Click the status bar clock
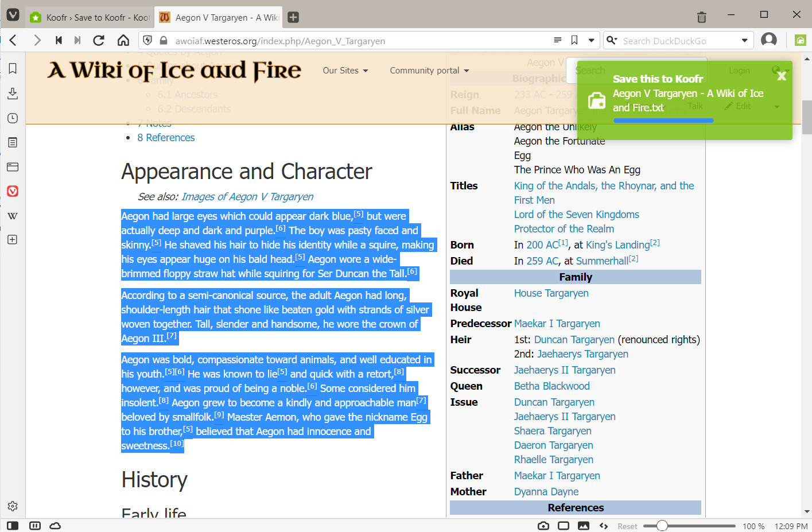The image size is (812, 532). pos(791,526)
